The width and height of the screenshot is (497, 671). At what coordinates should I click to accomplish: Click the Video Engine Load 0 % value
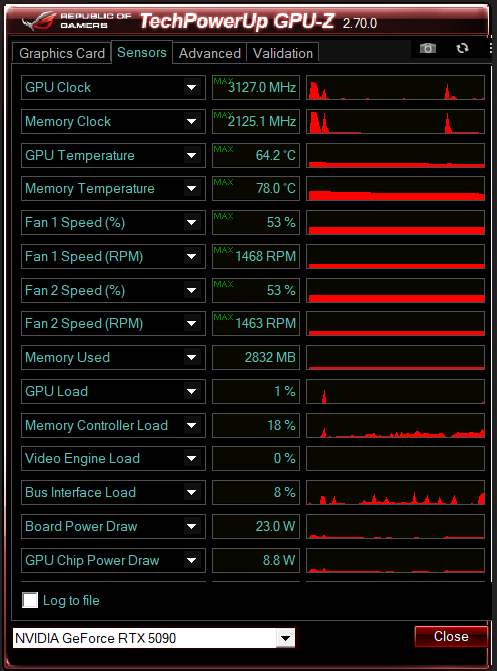tap(256, 458)
